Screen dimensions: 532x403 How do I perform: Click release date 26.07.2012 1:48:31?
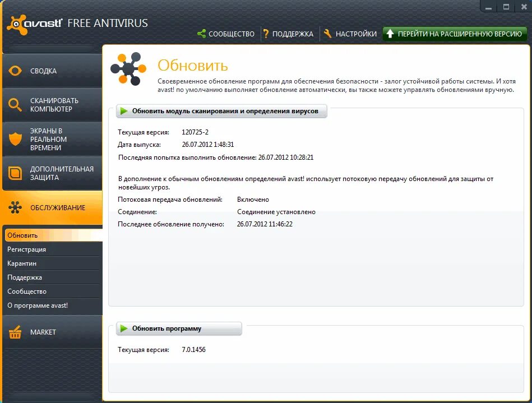coord(207,145)
